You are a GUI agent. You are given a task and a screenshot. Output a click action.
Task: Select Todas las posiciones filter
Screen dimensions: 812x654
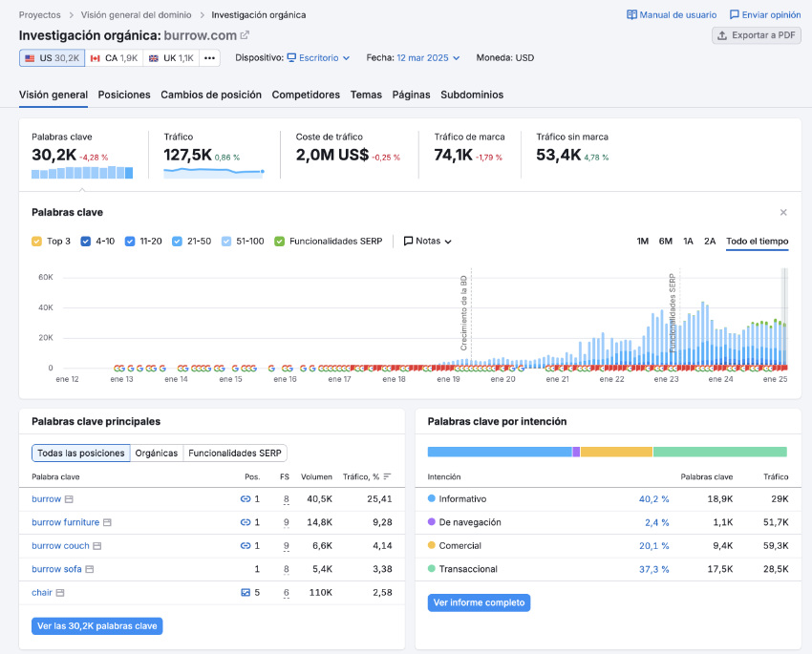coord(81,454)
